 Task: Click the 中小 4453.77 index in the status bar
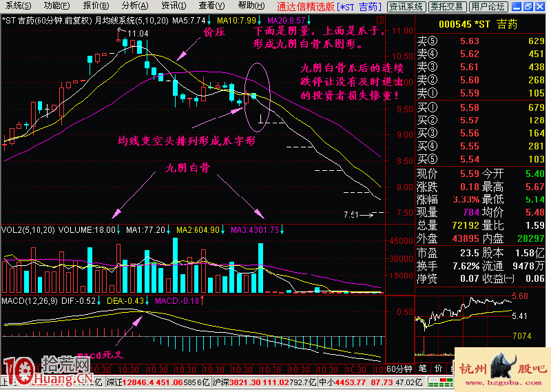(372, 382)
